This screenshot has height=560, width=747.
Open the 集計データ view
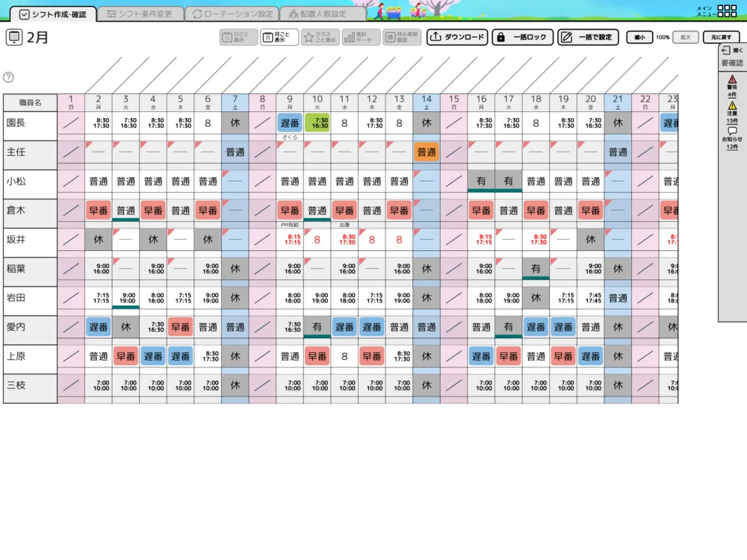tap(361, 37)
